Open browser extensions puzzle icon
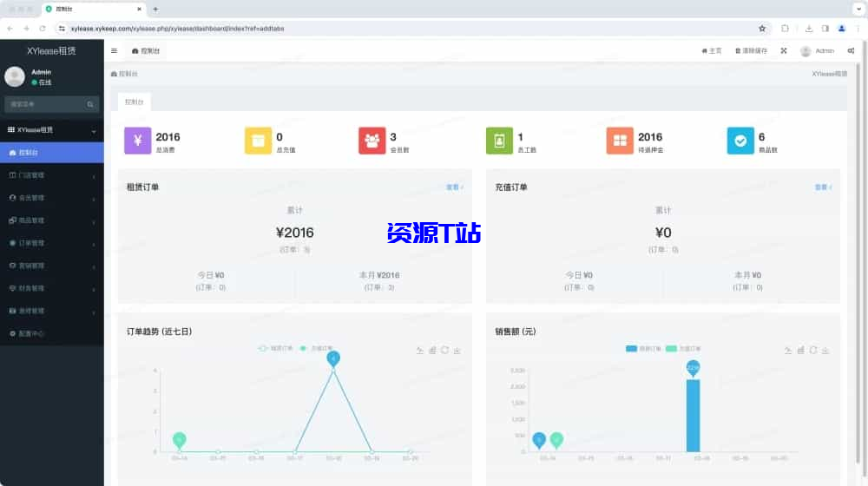 pos(785,29)
